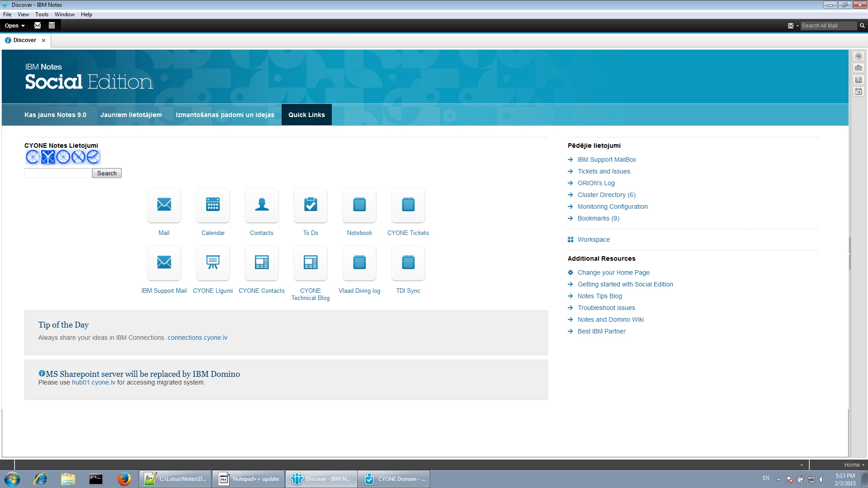Open Monitoring Configuration resource
The height and width of the screenshot is (488, 868).
coord(612,206)
